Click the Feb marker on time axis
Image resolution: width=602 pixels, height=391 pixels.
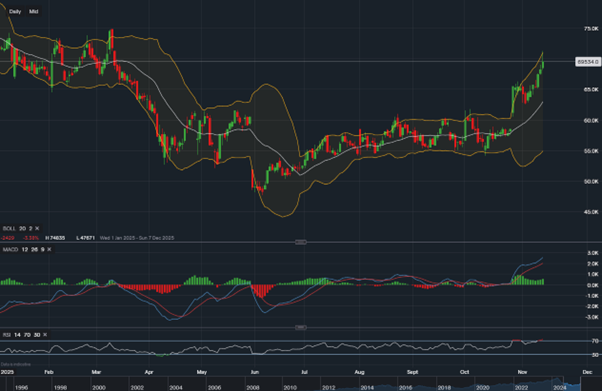[x=49, y=372]
